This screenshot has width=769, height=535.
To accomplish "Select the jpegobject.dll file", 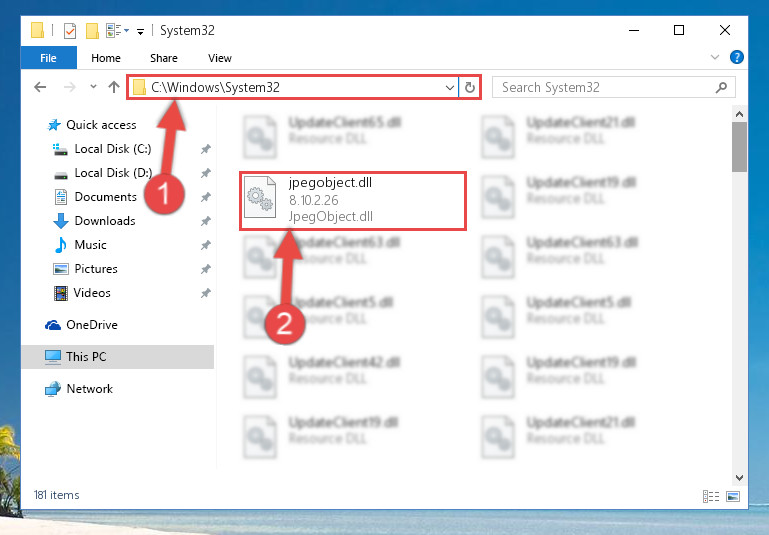I will pos(353,201).
